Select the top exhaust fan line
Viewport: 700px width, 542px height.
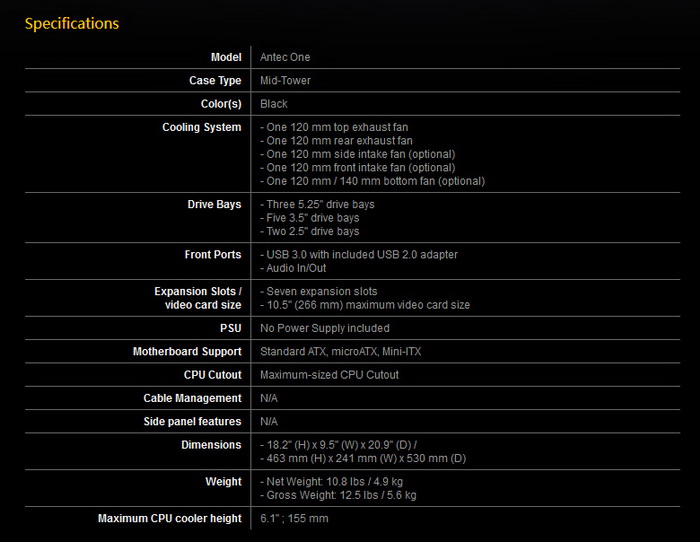tap(334, 127)
